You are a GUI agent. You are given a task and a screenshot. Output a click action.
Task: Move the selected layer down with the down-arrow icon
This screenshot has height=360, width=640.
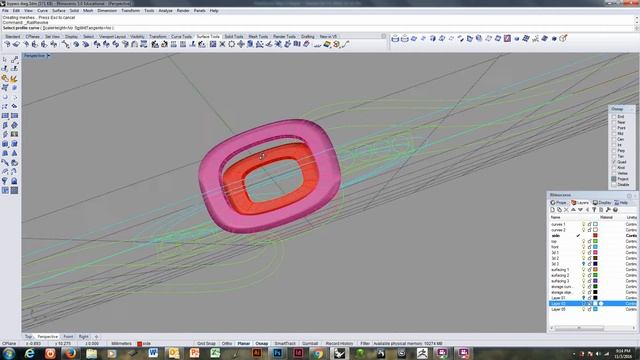tap(580, 210)
